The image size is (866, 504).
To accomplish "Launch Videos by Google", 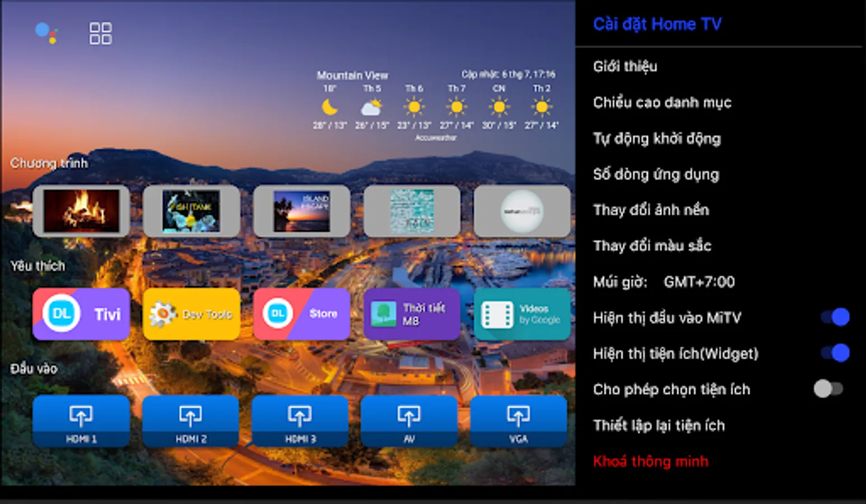I will 521,314.
